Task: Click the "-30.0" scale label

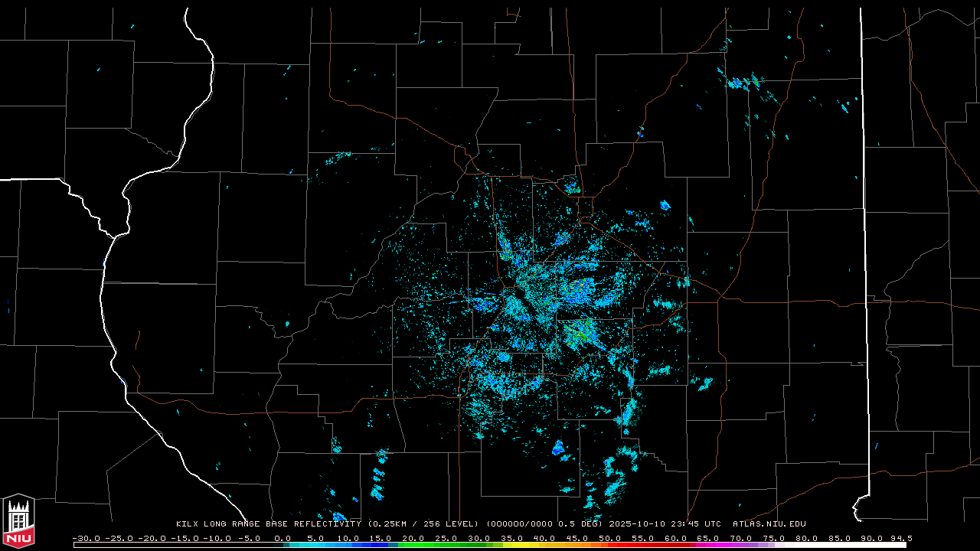Action: click(86, 538)
